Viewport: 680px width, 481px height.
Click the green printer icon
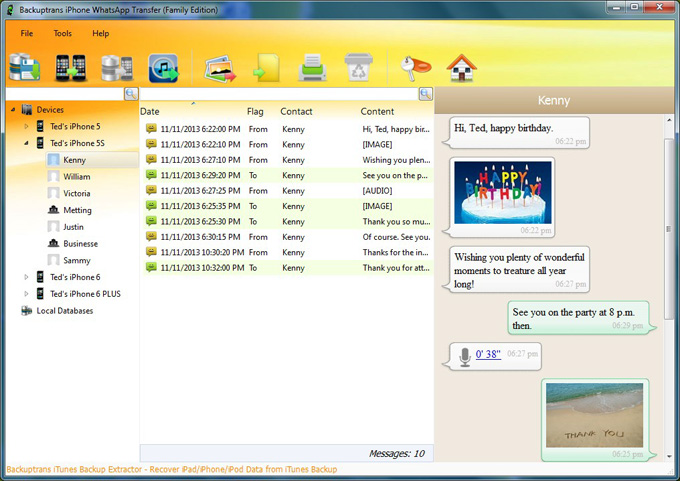coord(313,68)
